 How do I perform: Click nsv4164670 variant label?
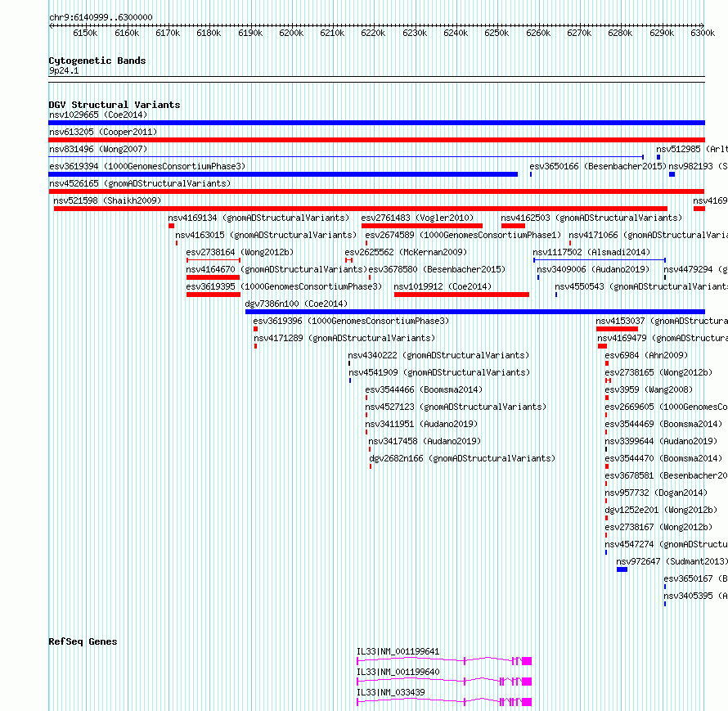point(276,269)
